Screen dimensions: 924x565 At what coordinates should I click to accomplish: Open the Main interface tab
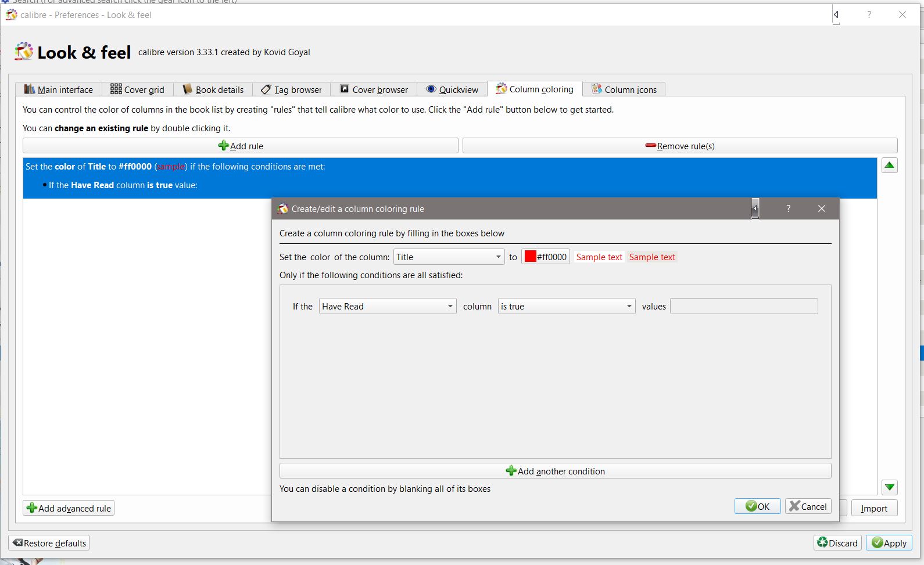coord(59,89)
